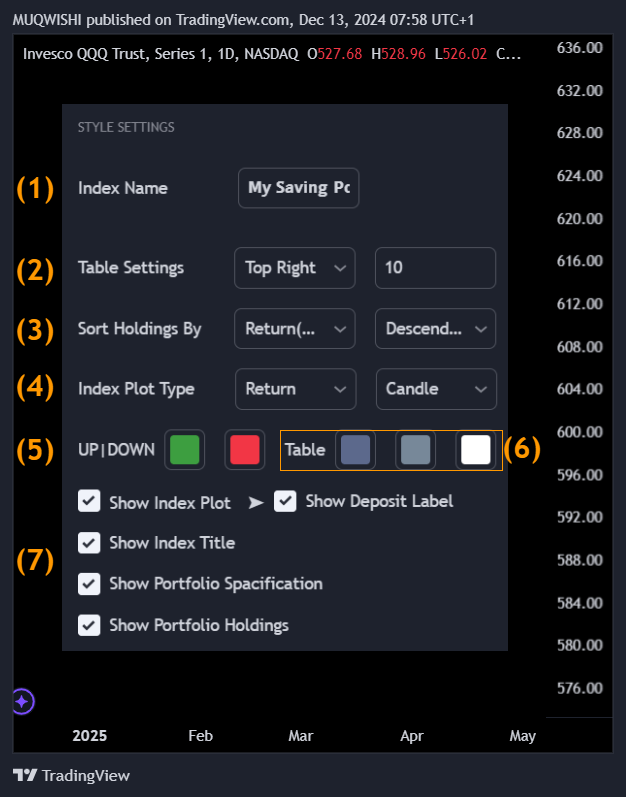Click the STYLE SETTINGS heading
The width and height of the screenshot is (626, 797).
coord(126,127)
